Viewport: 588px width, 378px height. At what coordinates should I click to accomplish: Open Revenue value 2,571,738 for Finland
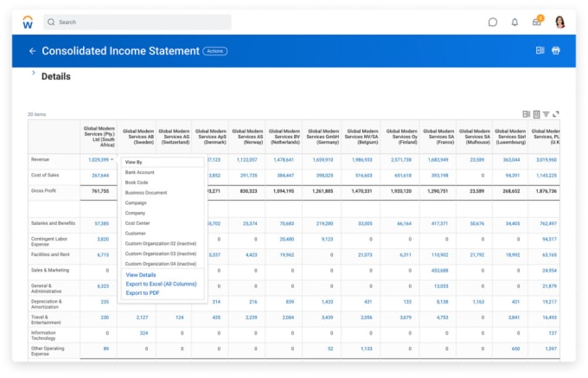[x=401, y=160]
